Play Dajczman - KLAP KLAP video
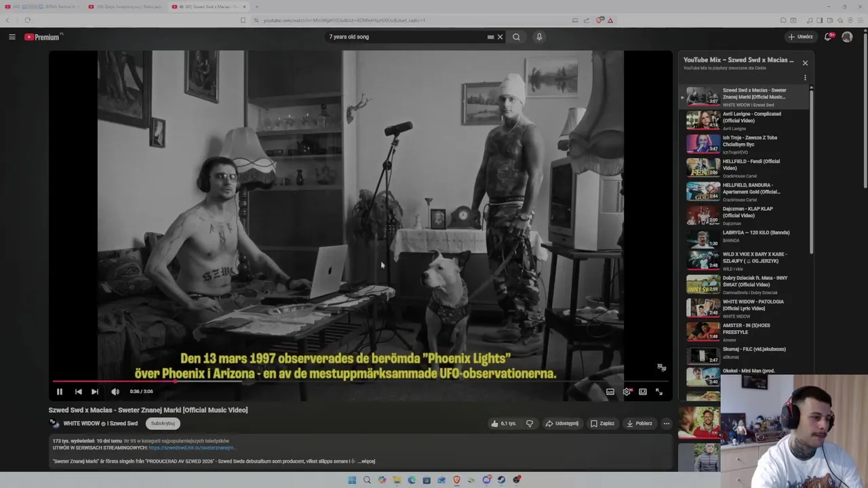The image size is (868, 488). click(745, 215)
